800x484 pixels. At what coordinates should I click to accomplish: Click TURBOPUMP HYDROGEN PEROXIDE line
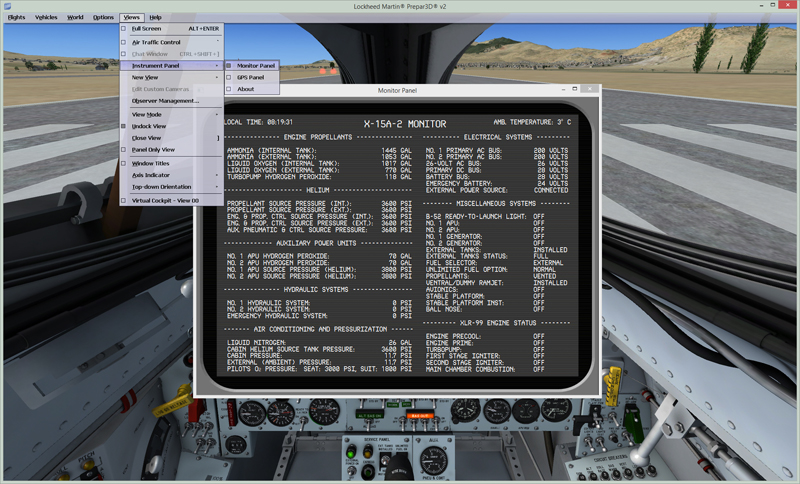pos(319,177)
